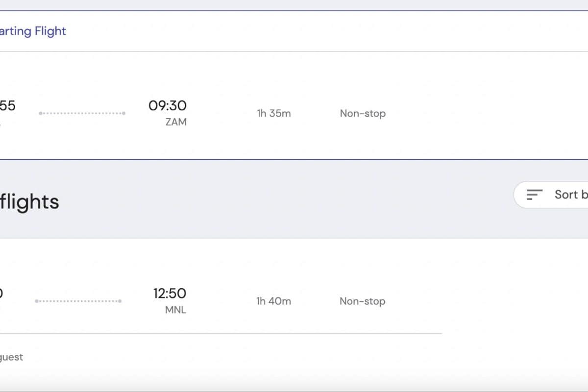Click the ZAM airport code

pos(176,122)
